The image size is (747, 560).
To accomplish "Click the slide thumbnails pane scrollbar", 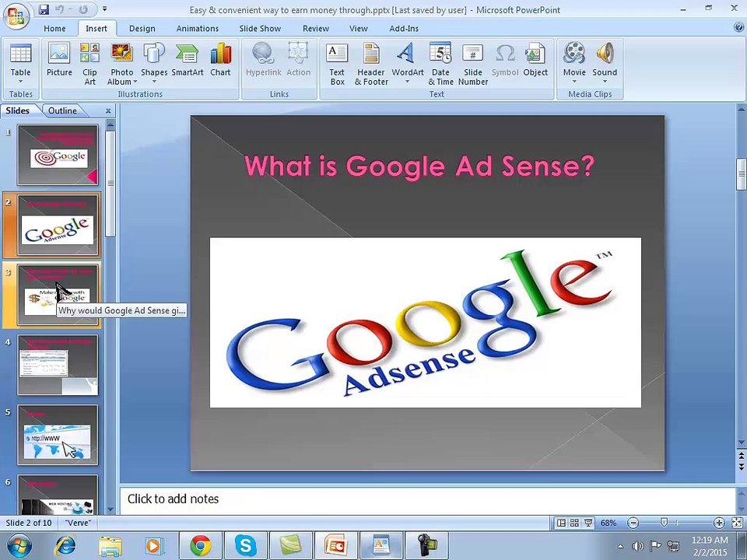I will click(110, 184).
